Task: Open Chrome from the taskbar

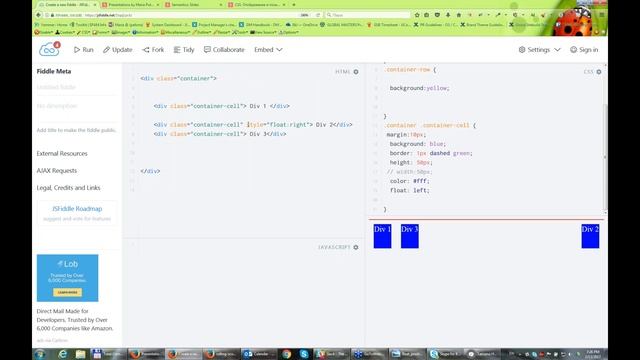Action: (287, 354)
